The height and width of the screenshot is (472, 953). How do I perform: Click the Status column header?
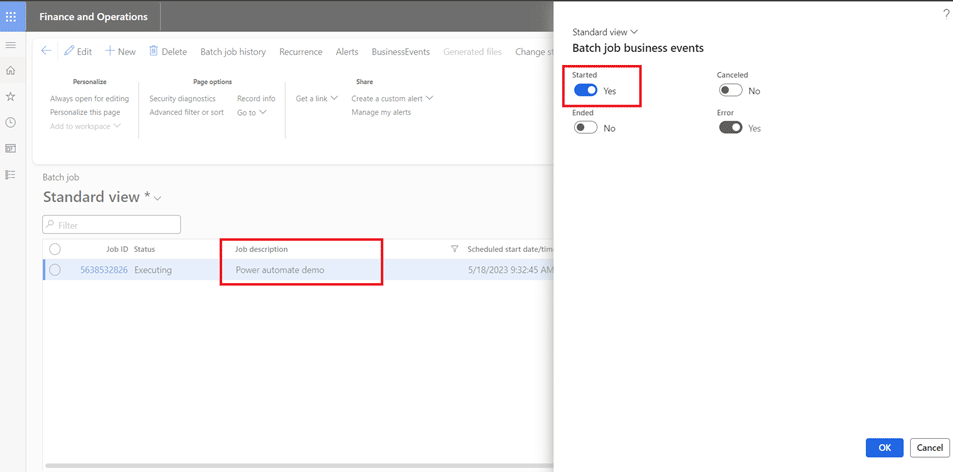tap(145, 249)
